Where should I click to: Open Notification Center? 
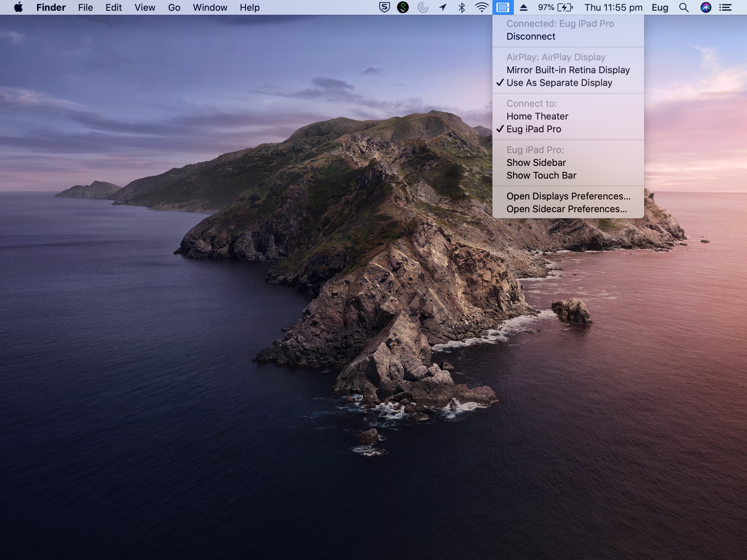[x=726, y=7]
